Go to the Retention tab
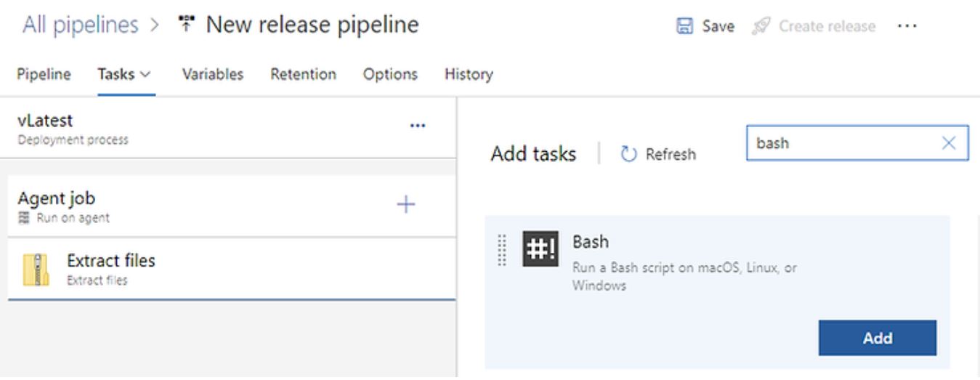This screenshot has width=980, height=380. 303,74
